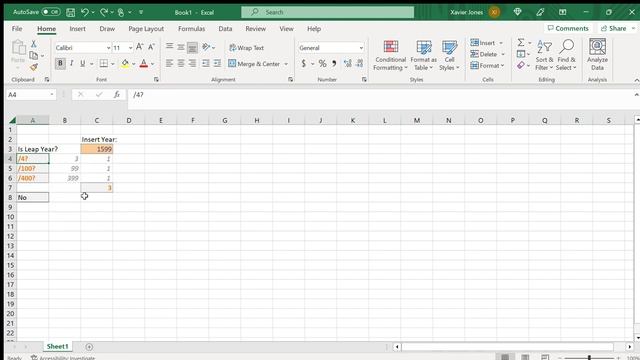Open the font size dropdown
This screenshot has width=640, height=360.
(131, 48)
